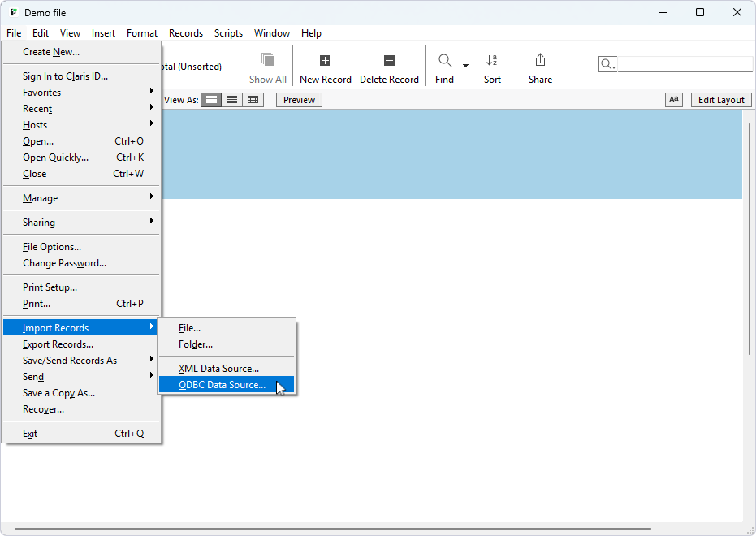This screenshot has height=536, width=756.
Task: Enter Preview mode
Action: point(298,99)
